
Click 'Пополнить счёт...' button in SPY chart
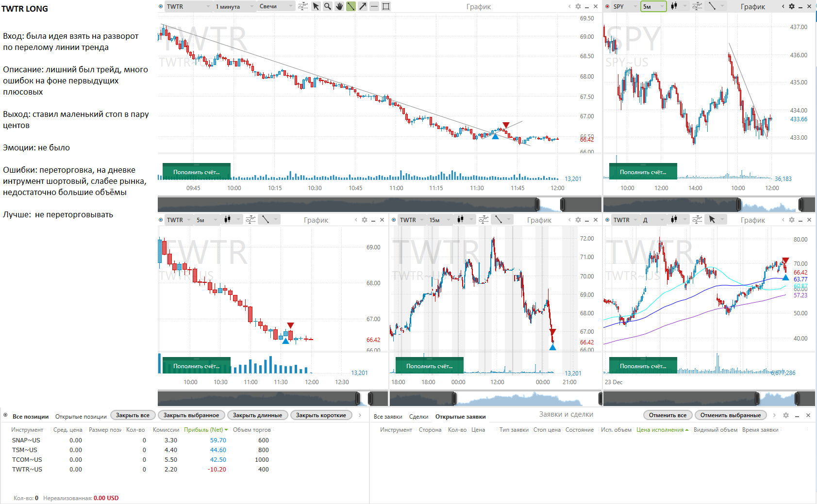643,172
